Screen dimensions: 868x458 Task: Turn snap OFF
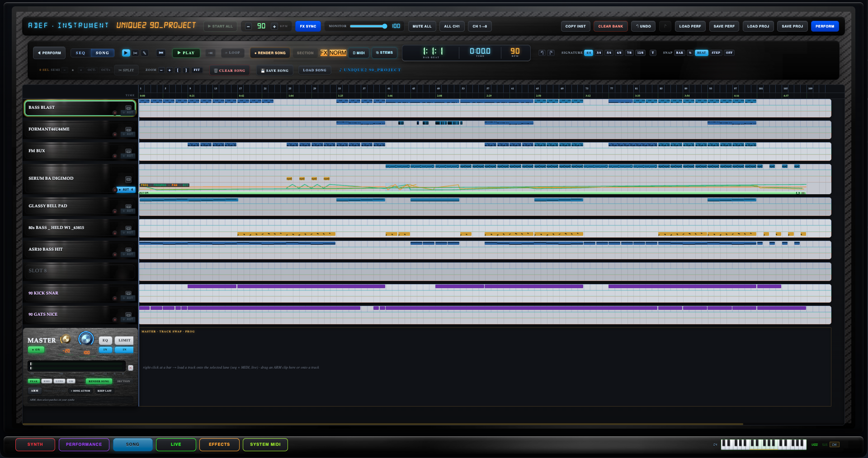coord(729,53)
